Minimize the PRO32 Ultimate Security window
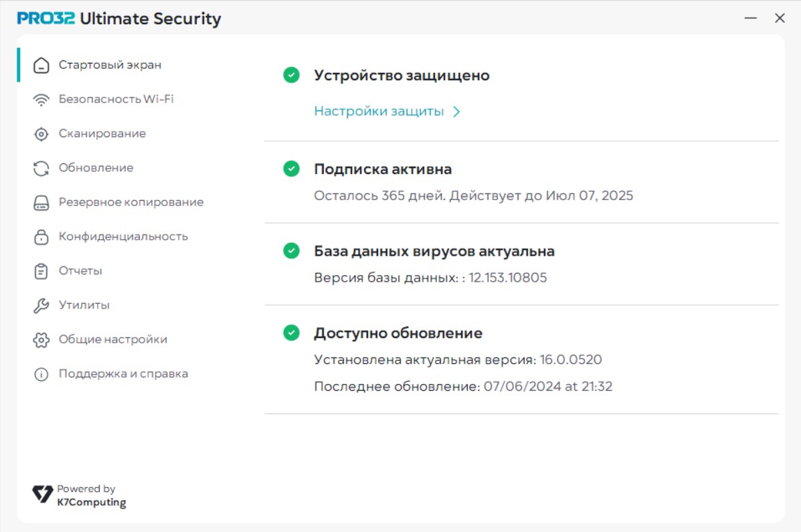This screenshot has width=801, height=532. pyautogui.click(x=751, y=19)
